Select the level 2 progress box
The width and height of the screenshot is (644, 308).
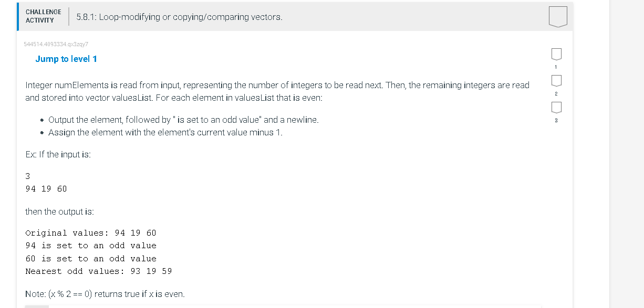click(x=556, y=81)
